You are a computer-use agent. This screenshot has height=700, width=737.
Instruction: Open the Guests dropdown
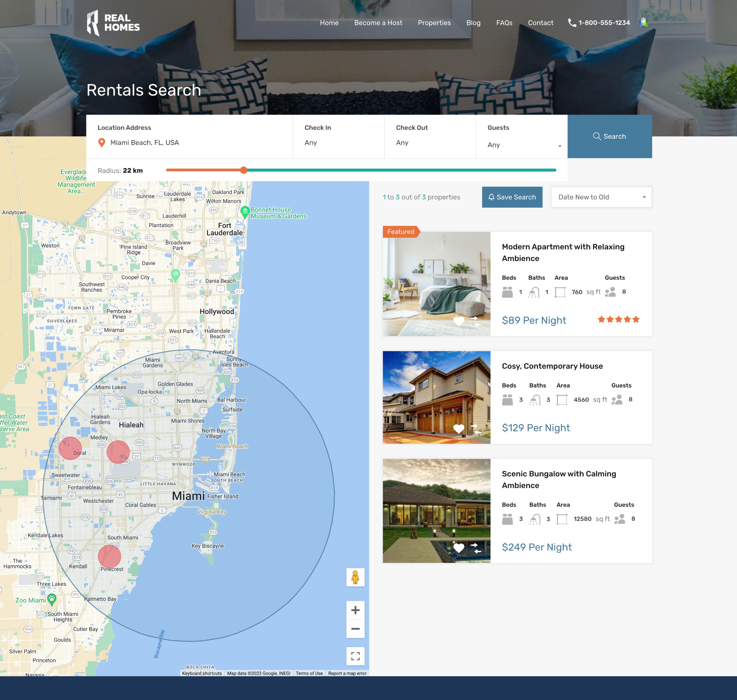522,145
